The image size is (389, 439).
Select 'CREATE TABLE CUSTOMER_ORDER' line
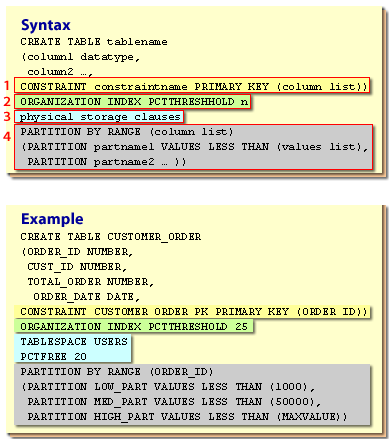pos(111,237)
